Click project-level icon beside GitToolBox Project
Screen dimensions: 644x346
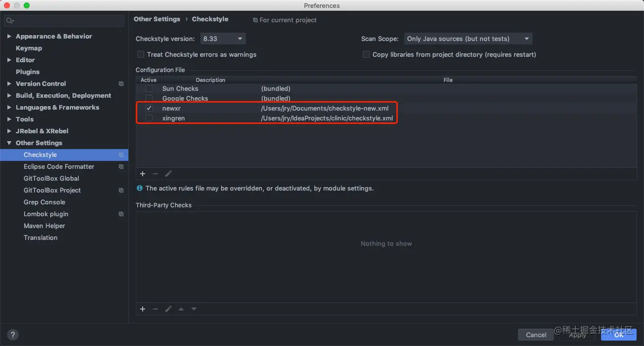(x=121, y=191)
